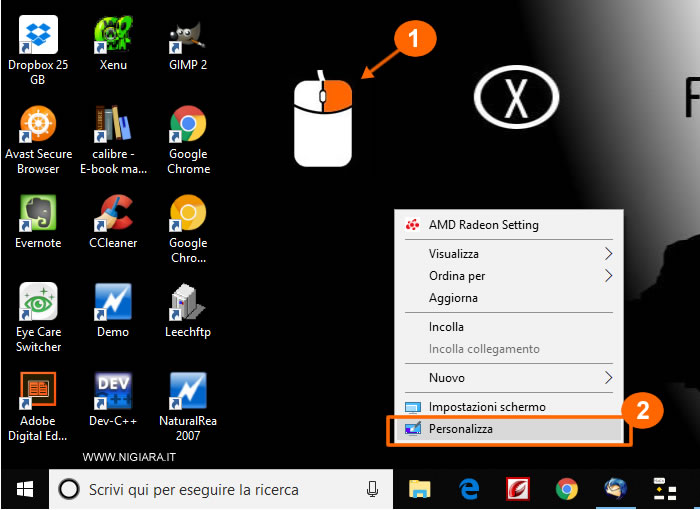Open Microsoft Edge from the taskbar
The width and height of the screenshot is (700, 510).
click(x=469, y=489)
